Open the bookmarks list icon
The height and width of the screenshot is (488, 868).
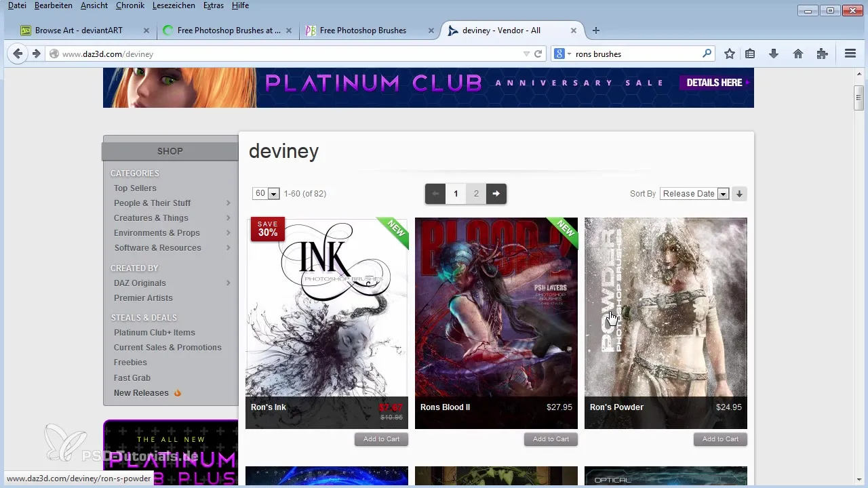pos(750,54)
